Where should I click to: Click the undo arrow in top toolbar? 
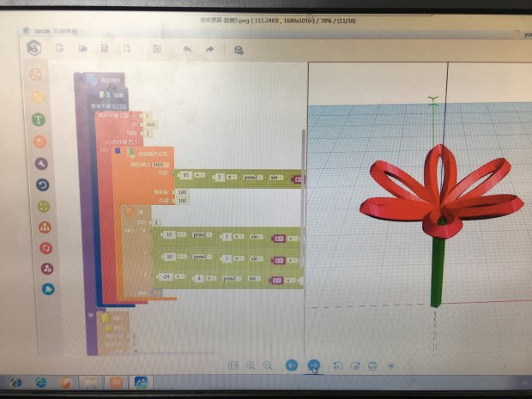(187, 50)
